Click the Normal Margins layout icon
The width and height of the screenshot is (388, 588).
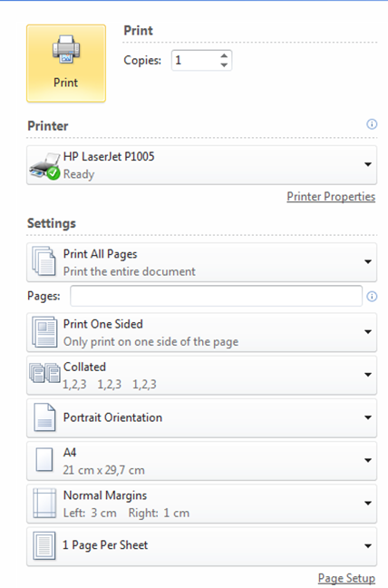click(44, 504)
